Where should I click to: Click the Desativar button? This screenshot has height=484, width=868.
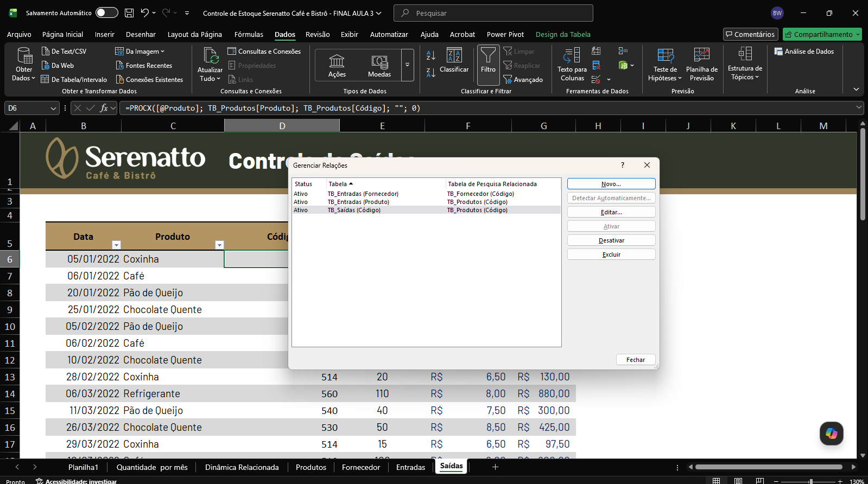611,240
